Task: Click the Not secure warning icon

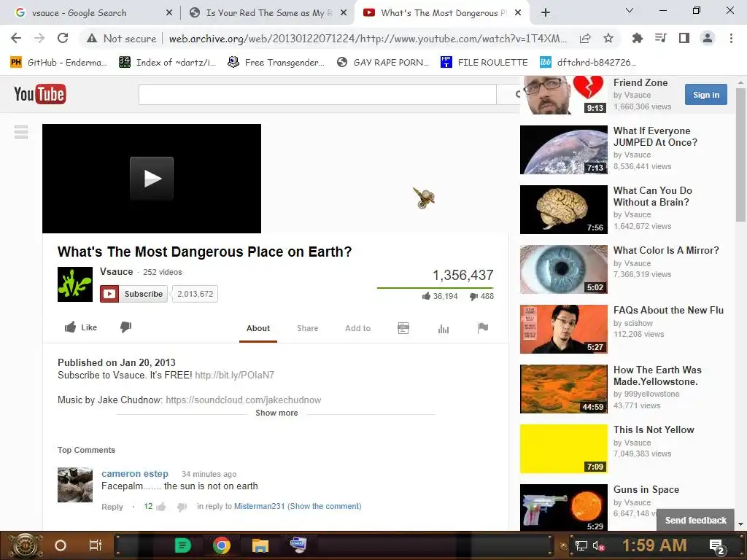Action: 92,39
